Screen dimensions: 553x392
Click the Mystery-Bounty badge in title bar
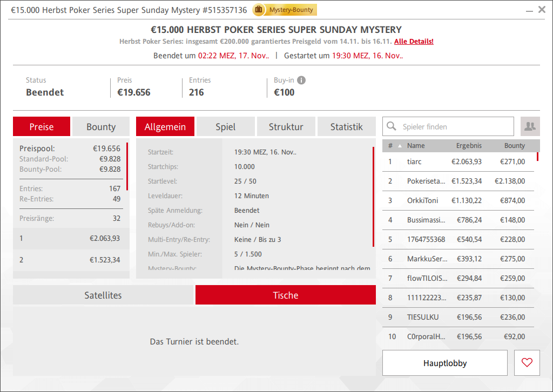(x=285, y=10)
